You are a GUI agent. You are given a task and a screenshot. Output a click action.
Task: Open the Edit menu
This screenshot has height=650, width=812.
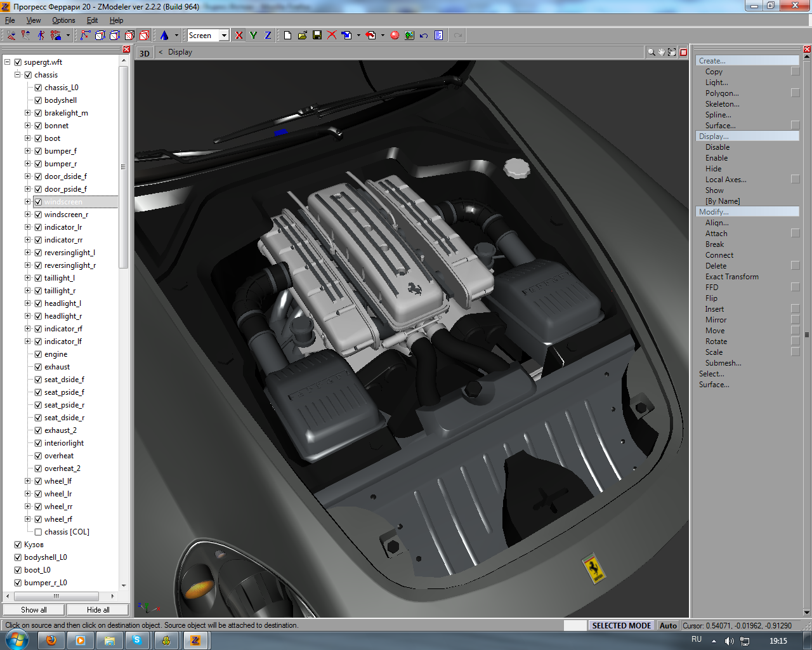tap(93, 20)
